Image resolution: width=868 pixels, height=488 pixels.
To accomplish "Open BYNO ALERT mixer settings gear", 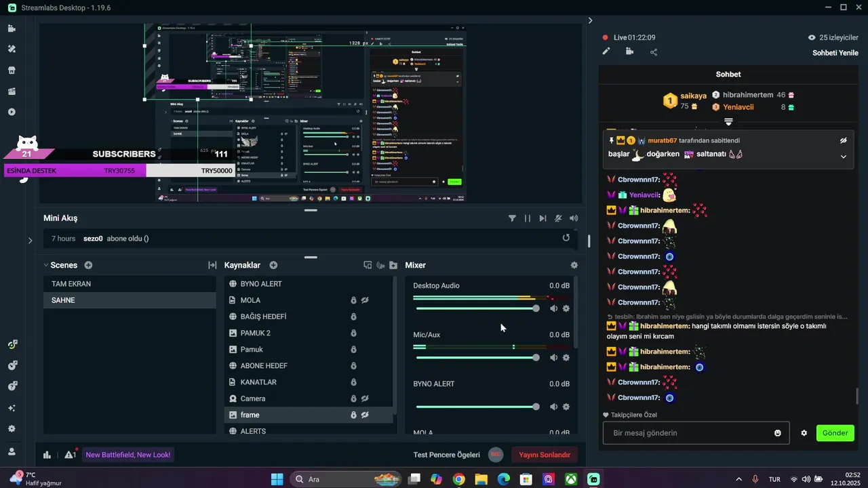I will [566, 407].
